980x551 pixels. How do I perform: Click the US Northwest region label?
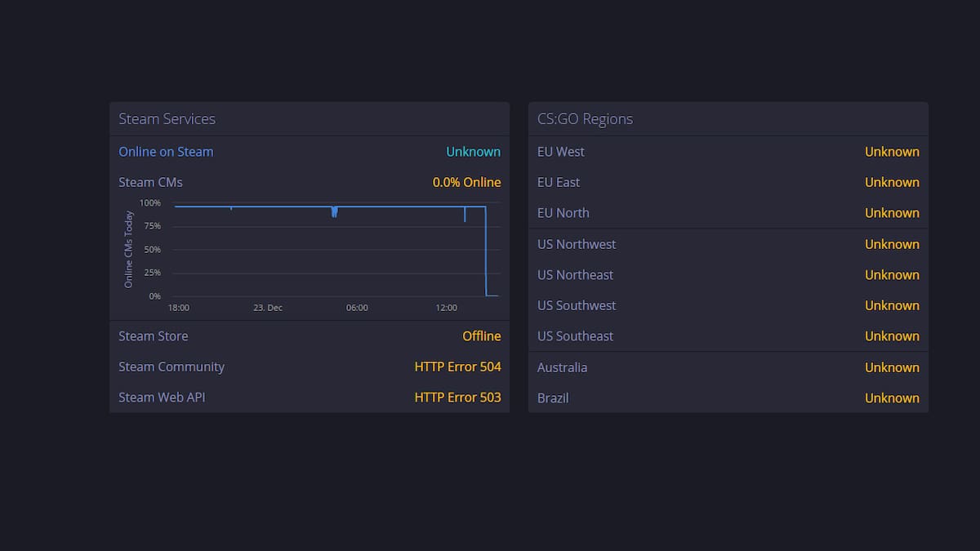pyautogui.click(x=577, y=244)
